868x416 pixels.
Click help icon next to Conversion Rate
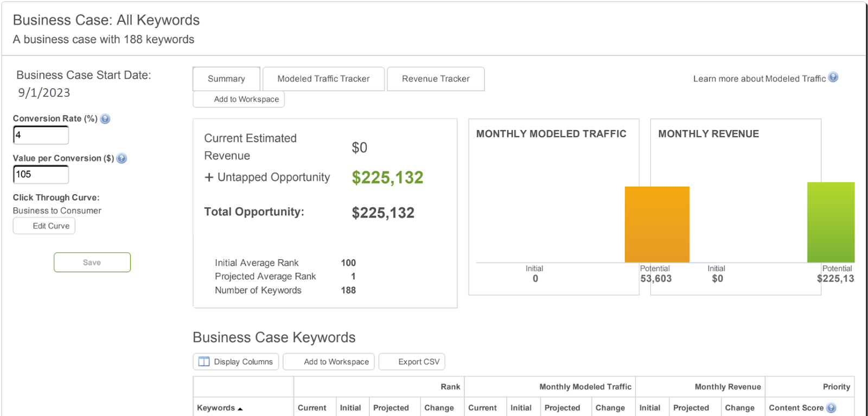(105, 119)
